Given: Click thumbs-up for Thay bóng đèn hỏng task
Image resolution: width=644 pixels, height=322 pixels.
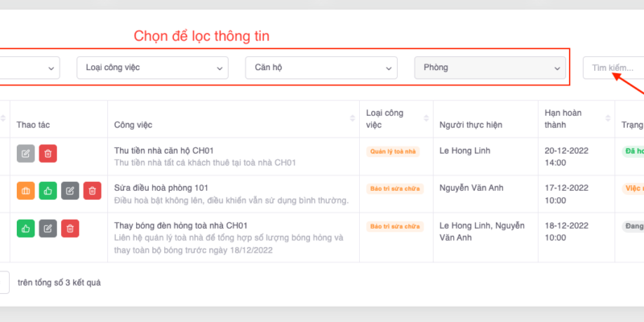Looking at the screenshot, I should [26, 229].
